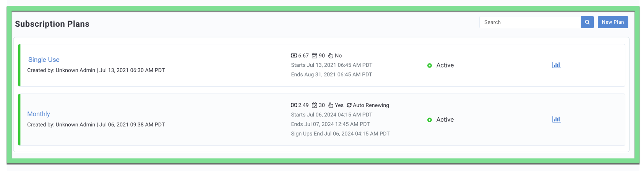644x171 pixels.
Task: Click the magnifier search button
Action: pyautogui.click(x=587, y=22)
